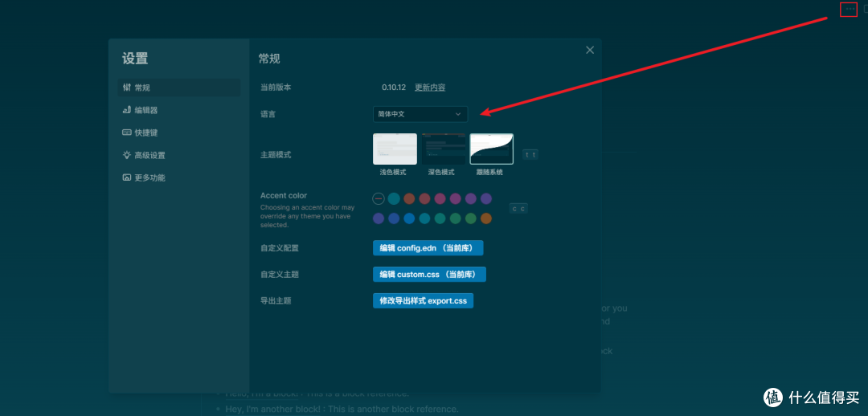Click the version number 0.10.12

394,88
